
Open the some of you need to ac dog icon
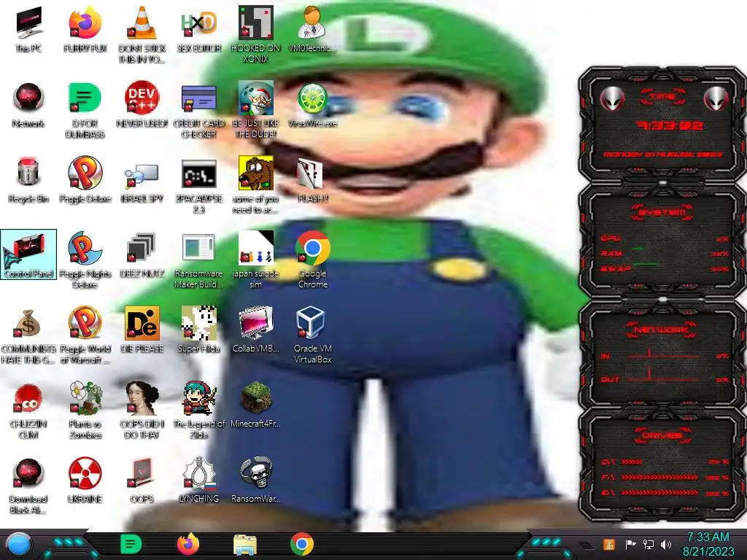[x=256, y=184]
